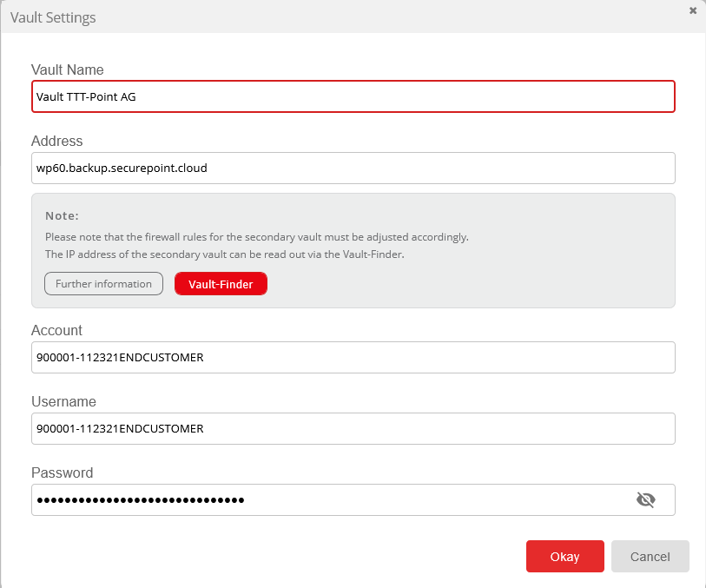The height and width of the screenshot is (588, 706).
Task: Open Further information about the vault
Action: [103, 284]
